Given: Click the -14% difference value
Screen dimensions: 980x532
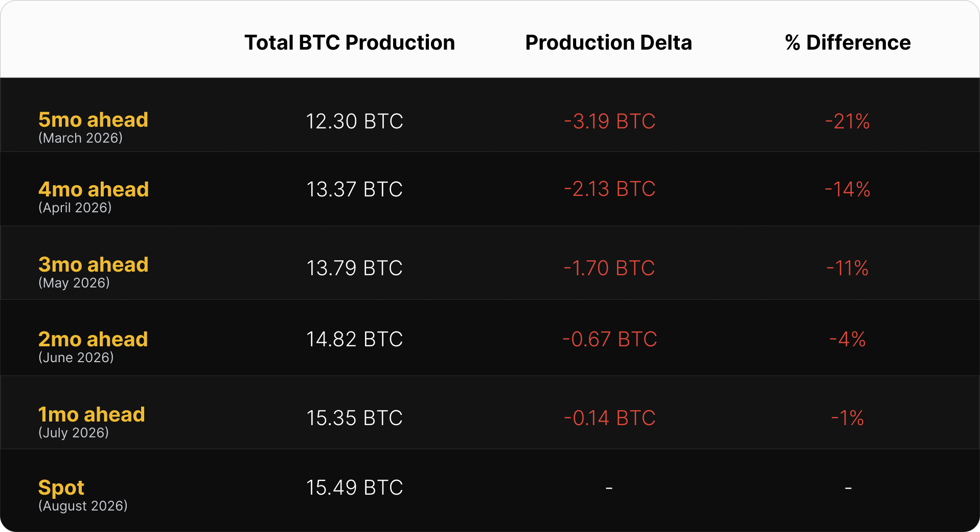Looking at the screenshot, I should click(848, 189).
